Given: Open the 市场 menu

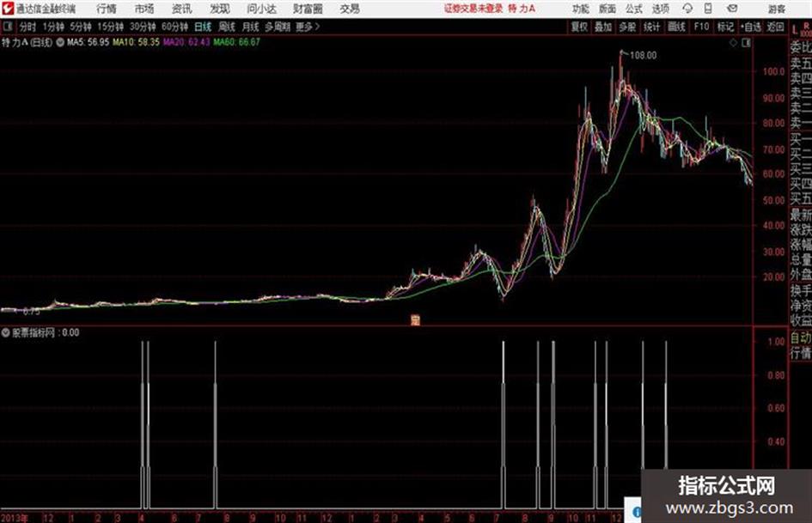Looking at the screenshot, I should coord(144,9).
